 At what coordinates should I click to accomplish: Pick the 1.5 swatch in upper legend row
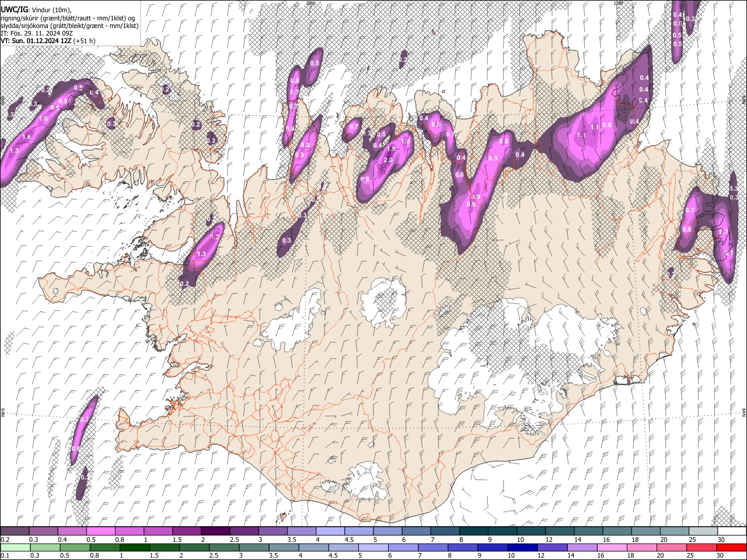click(x=187, y=531)
